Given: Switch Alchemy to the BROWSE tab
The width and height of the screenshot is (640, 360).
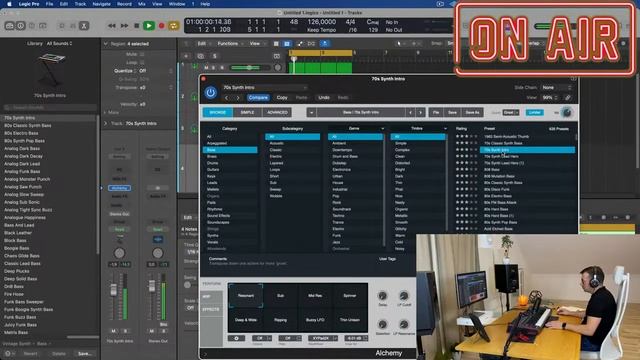Looking at the screenshot, I should [218, 112].
